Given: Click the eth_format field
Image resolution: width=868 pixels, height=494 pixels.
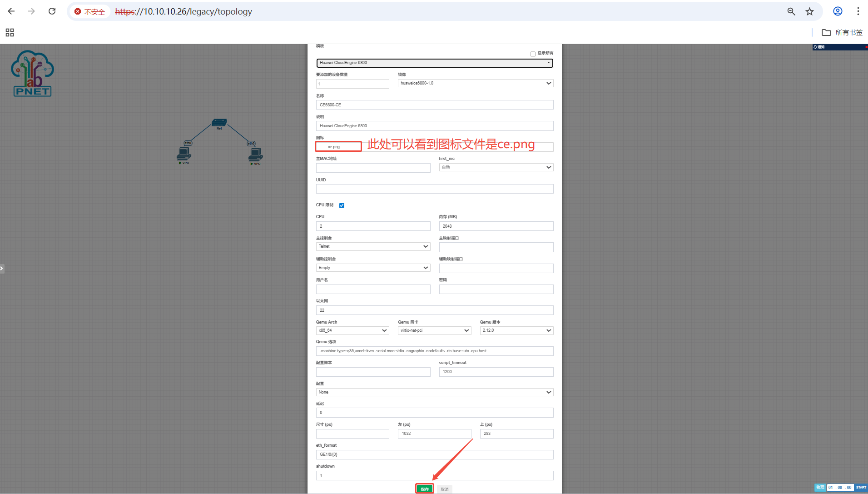Looking at the screenshot, I should (x=435, y=455).
